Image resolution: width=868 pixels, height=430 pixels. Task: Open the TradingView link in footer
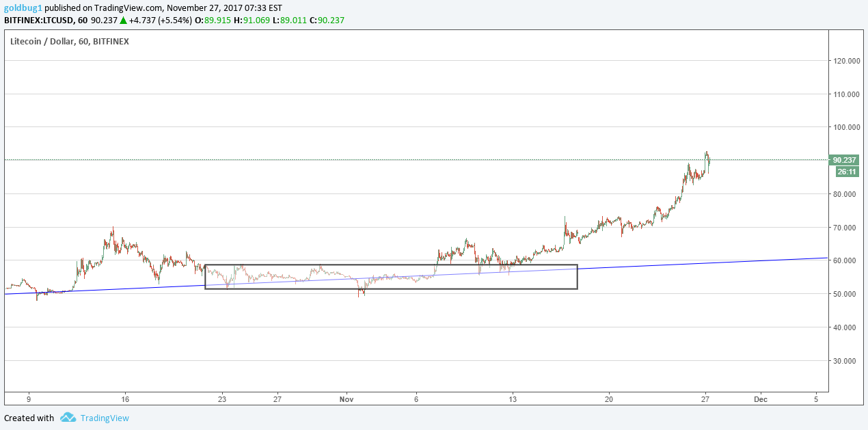pyautogui.click(x=105, y=418)
